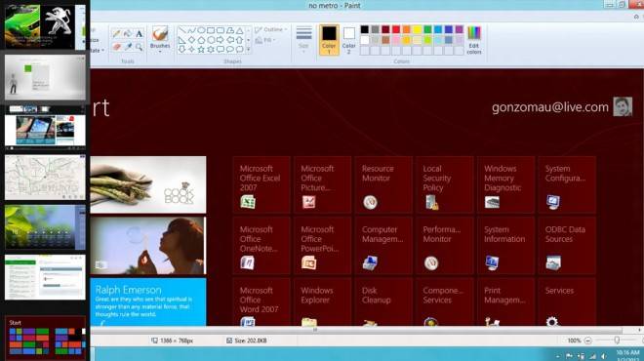644x361 pixels.
Task: Pick the Polygon shape
Action: coord(230,31)
